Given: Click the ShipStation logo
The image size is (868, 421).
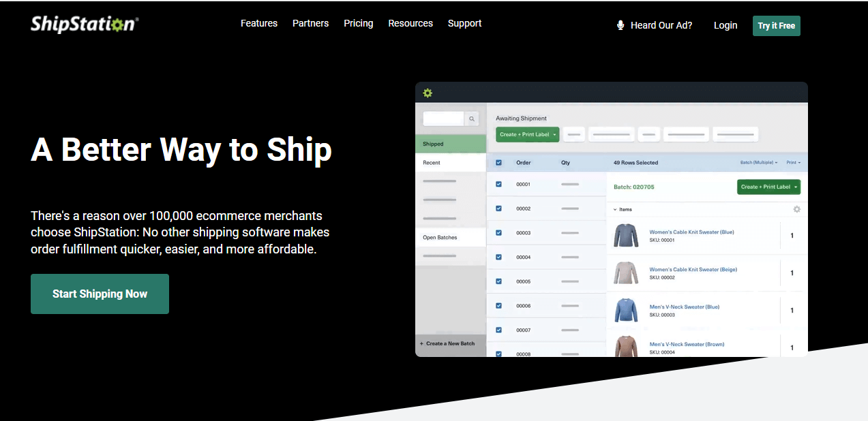Looking at the screenshot, I should point(85,24).
